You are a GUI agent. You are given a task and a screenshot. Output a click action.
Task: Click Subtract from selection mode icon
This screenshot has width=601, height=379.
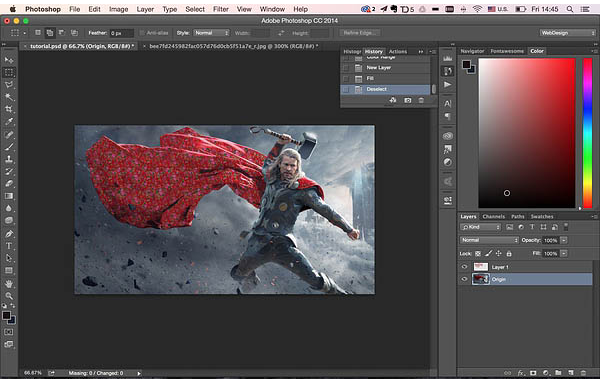tap(61, 33)
